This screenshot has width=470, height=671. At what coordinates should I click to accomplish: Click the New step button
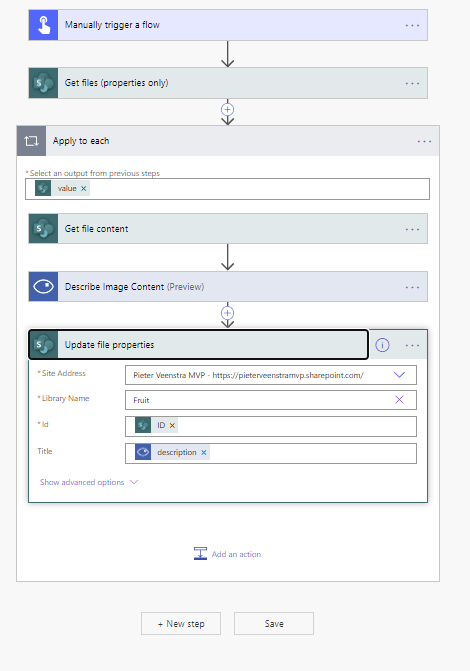click(x=181, y=623)
